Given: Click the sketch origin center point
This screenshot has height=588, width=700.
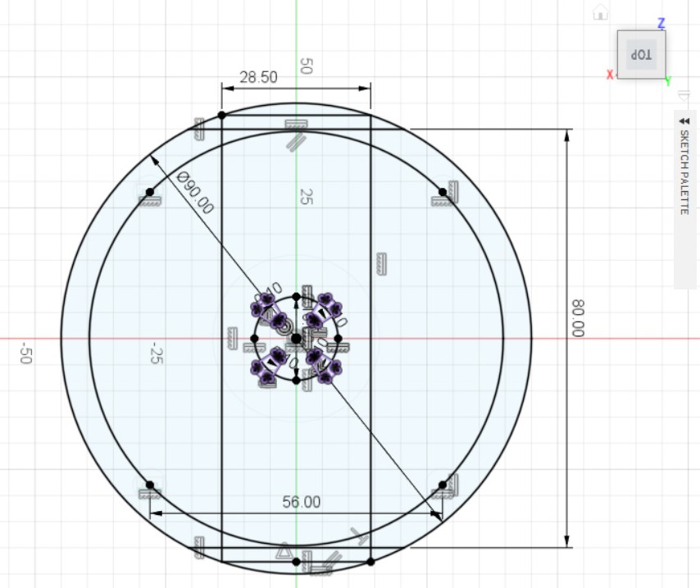Looking at the screenshot, I should (x=296, y=338).
